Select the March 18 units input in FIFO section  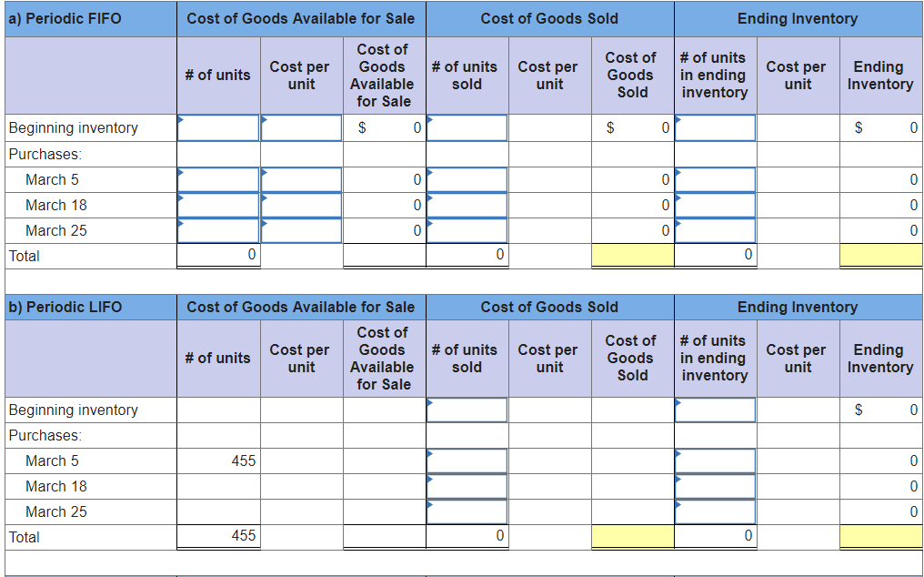(218, 205)
